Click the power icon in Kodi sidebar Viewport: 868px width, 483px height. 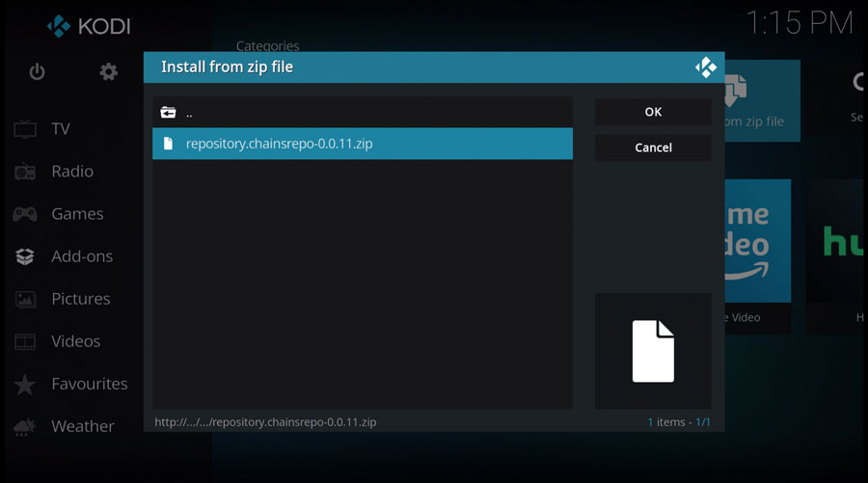pos(37,72)
